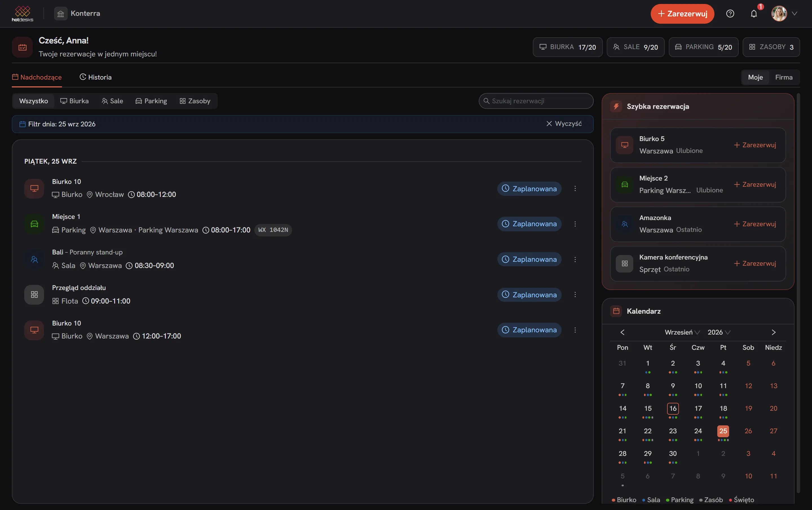Screen dimensions: 812x510
Task: Click the calendar icon next to Kalendarz
Action: [x=616, y=311]
